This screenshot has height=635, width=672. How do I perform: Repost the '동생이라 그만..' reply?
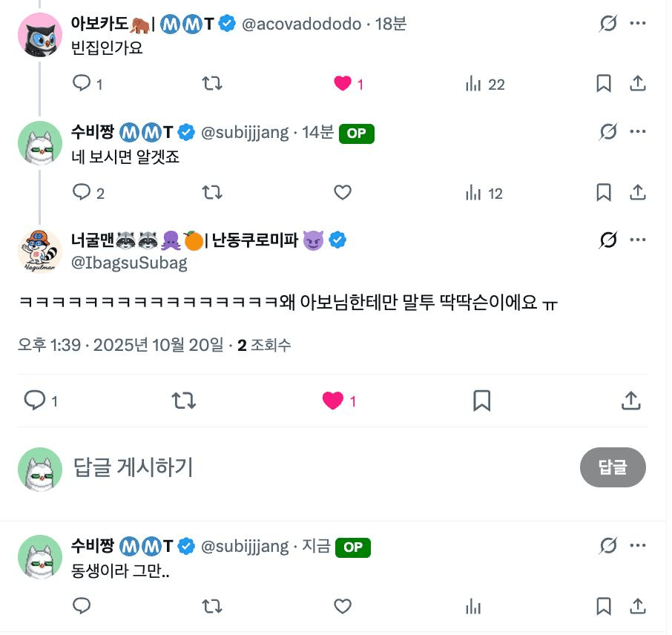pyautogui.click(x=212, y=607)
